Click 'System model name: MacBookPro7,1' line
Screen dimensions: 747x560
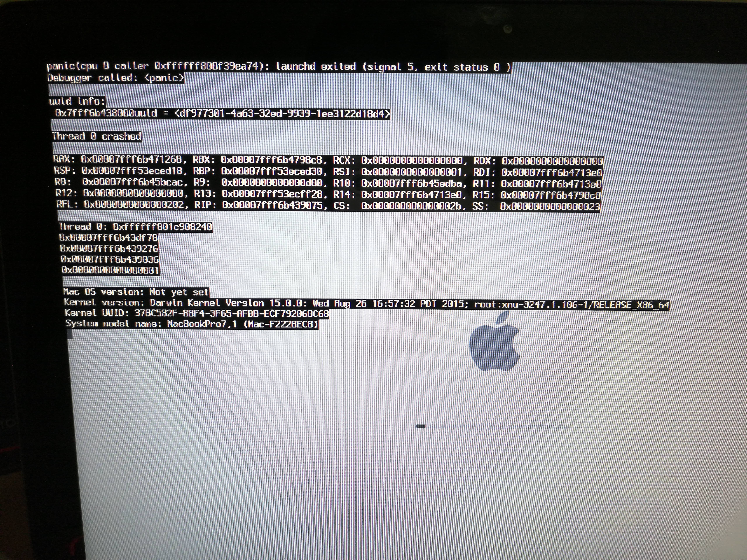pos(192,324)
